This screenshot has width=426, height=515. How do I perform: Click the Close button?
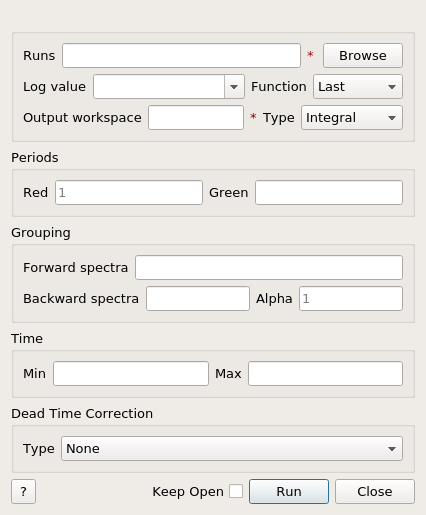click(x=375, y=491)
